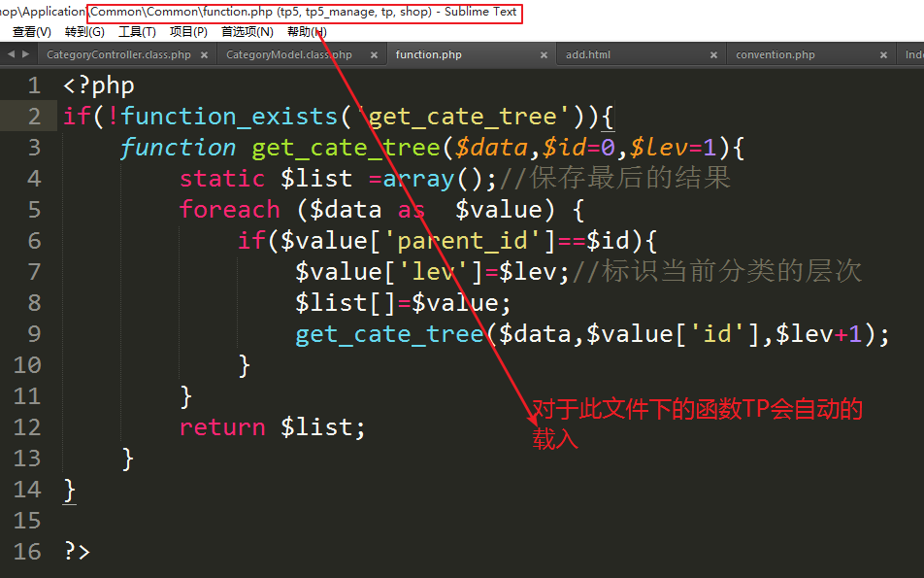Open the 工具(T) Tools menu
Screen dimensions: 924x578
137,32
